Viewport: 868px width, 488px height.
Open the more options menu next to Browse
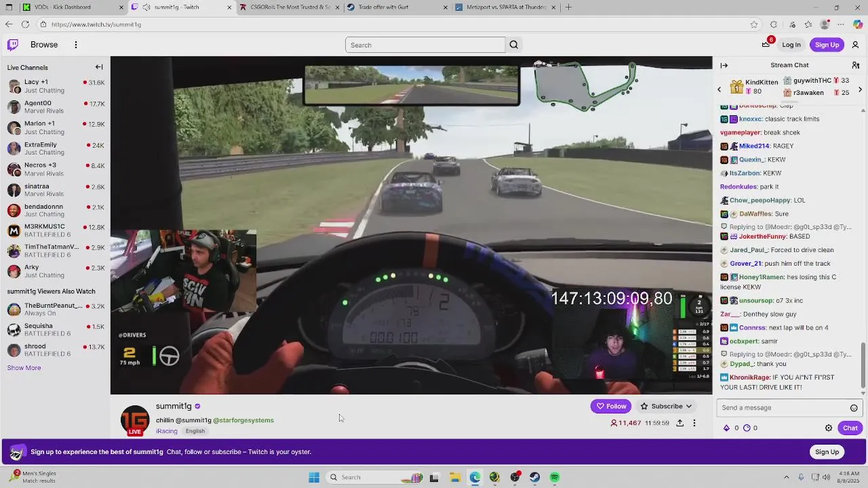(x=76, y=45)
